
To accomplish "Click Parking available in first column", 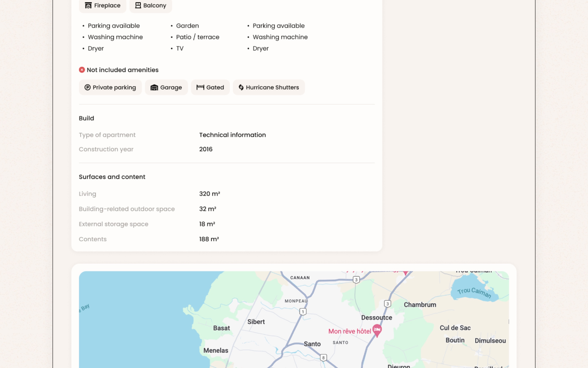I will (x=114, y=26).
